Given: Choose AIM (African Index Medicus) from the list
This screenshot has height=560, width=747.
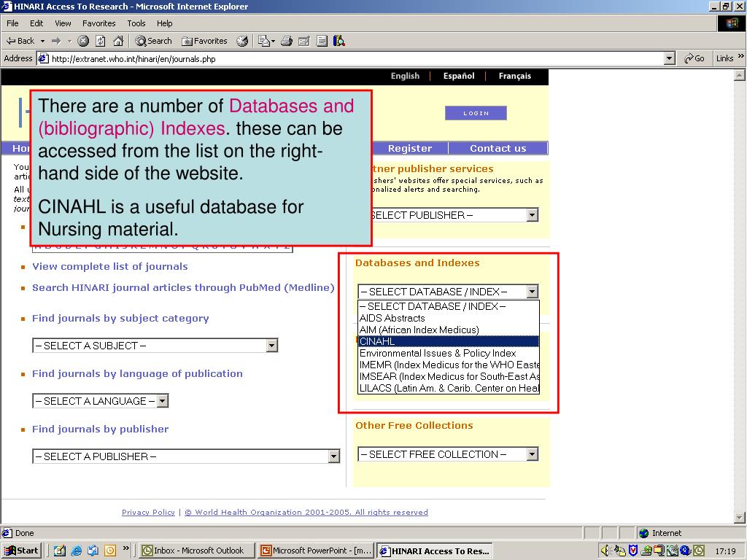Looking at the screenshot, I should click(449, 330).
